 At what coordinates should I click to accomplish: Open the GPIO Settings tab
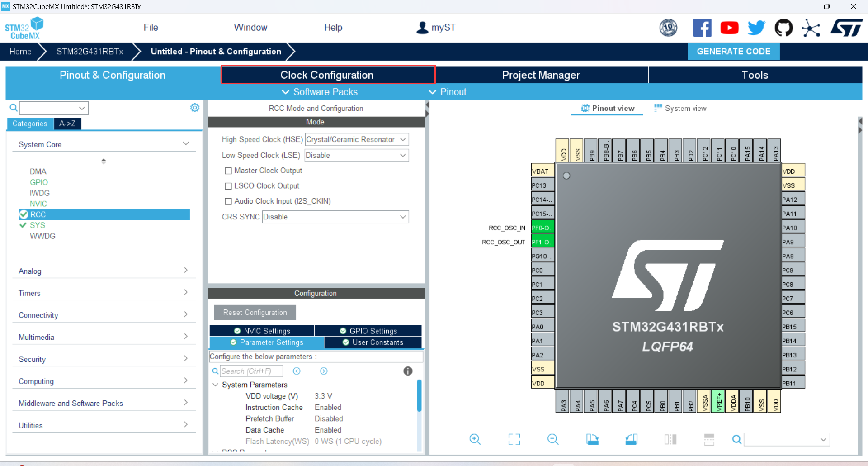368,331
